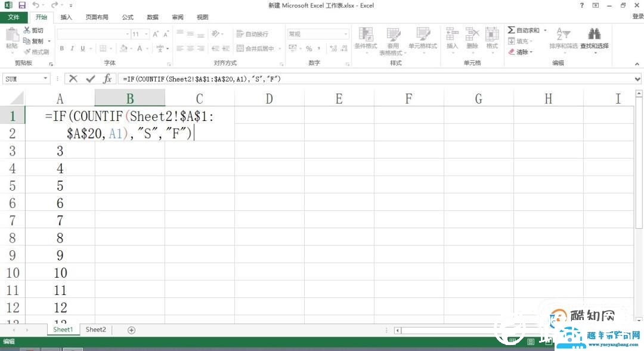Open the Help question mark icon

(x=582, y=5)
